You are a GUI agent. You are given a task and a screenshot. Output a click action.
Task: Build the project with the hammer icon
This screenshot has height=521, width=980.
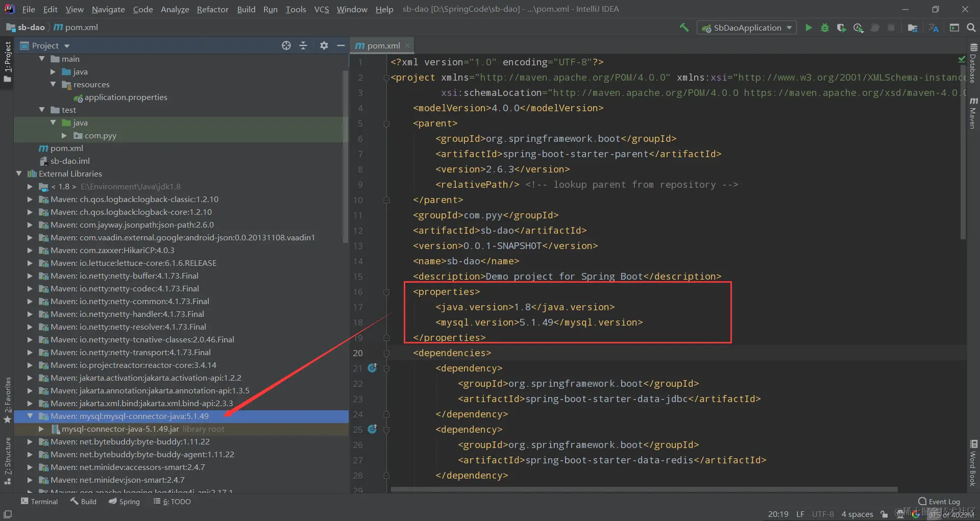coord(684,28)
